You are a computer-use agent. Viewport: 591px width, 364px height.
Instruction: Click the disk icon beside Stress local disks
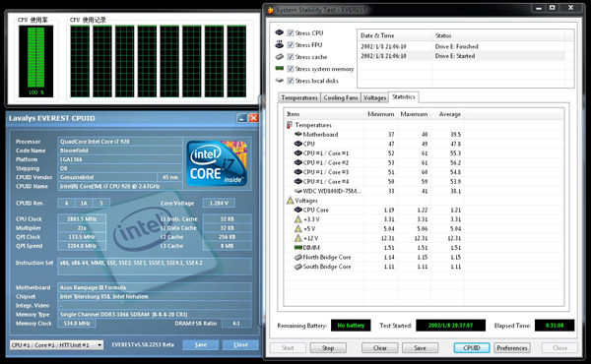tap(279, 80)
